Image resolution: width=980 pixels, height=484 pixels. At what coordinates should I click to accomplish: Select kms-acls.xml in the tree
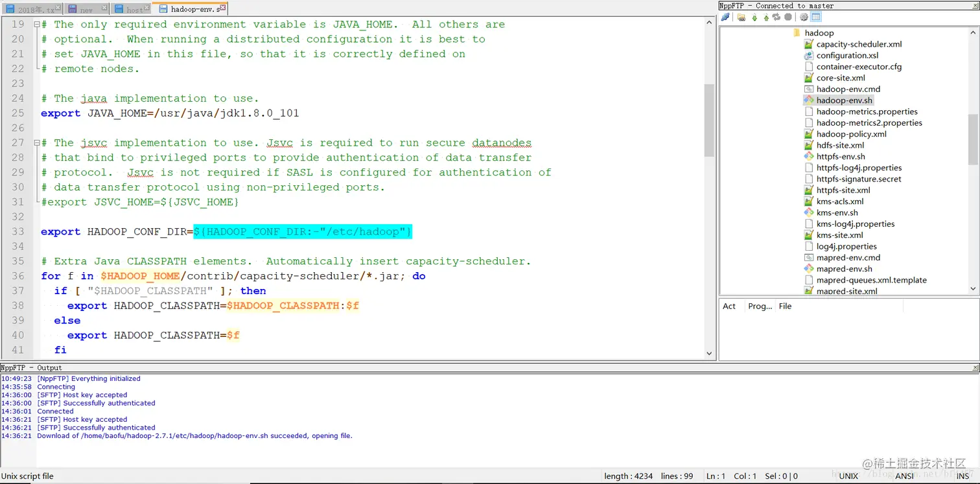(840, 202)
